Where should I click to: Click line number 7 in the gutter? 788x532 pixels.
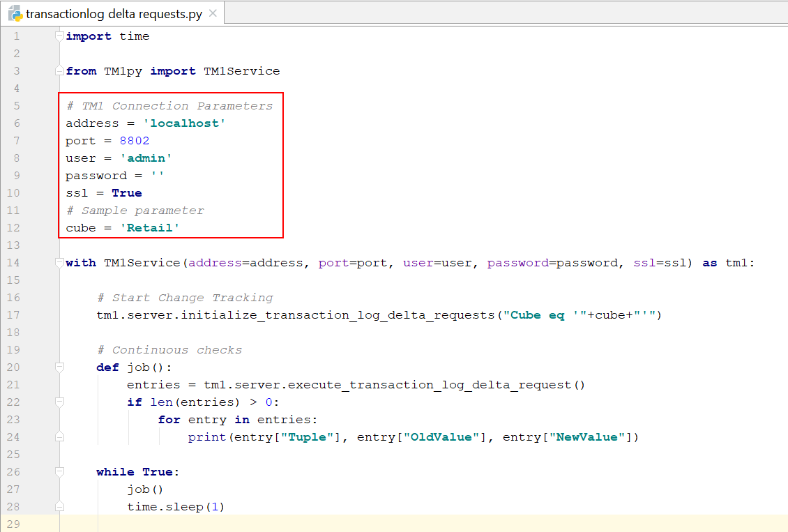[17, 141]
